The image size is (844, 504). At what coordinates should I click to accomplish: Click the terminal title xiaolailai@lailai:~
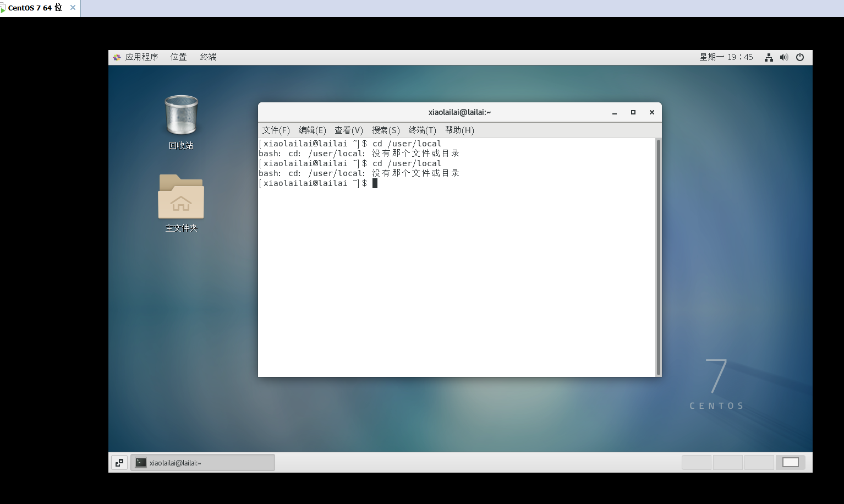click(459, 112)
